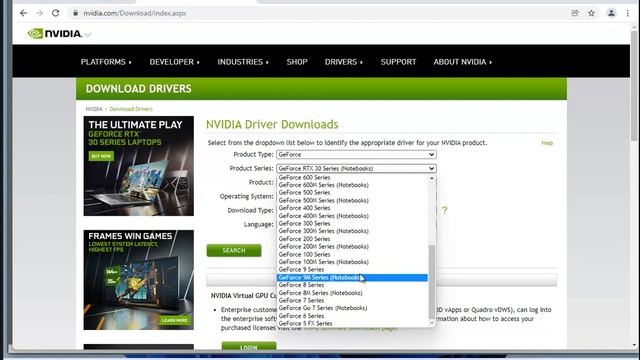
Task: Click the Help link
Action: pos(547,143)
